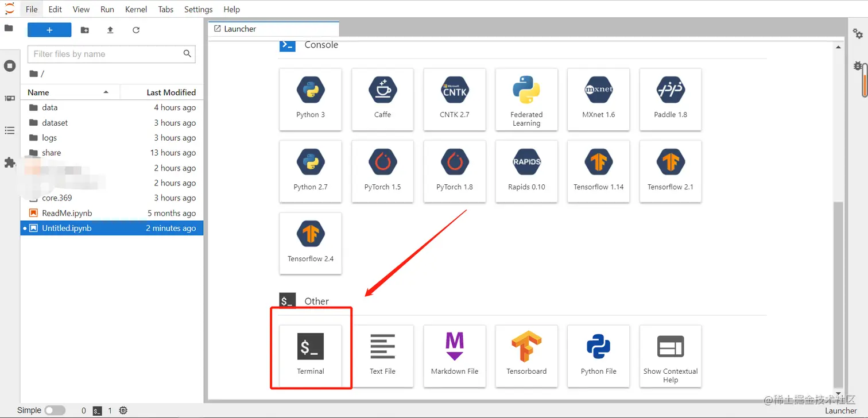Screen dimensions: 868x418
Task: Open the Help menu
Action: (231, 9)
